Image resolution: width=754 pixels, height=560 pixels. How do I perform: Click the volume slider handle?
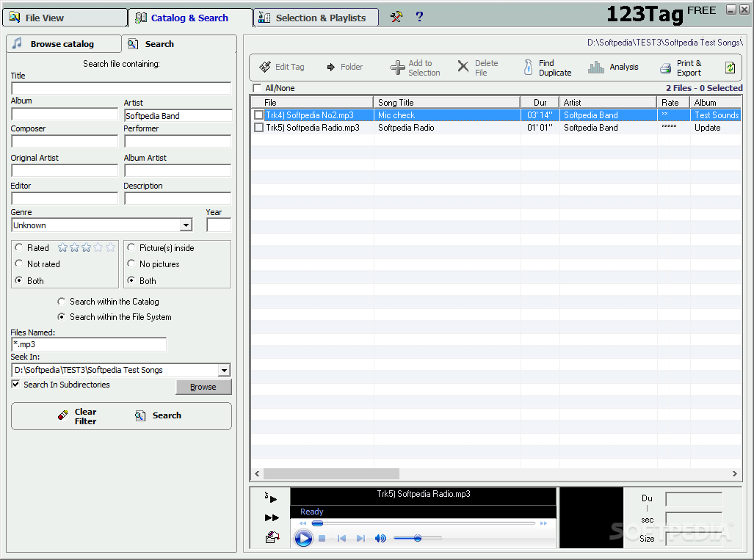(418, 538)
